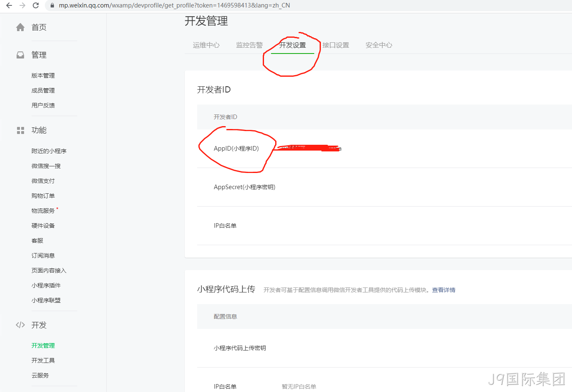
Task: Click the lock icon in address bar
Action: (x=52, y=5)
